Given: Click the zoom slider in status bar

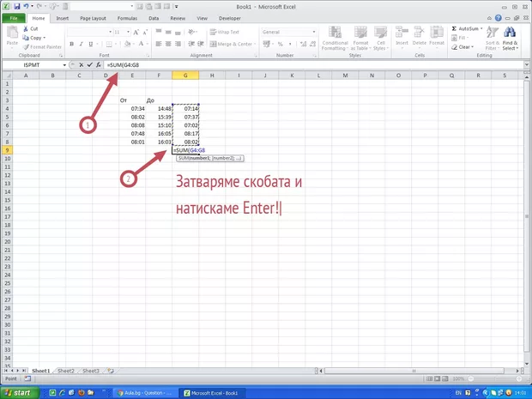Looking at the screenshot, I should 494,378.
